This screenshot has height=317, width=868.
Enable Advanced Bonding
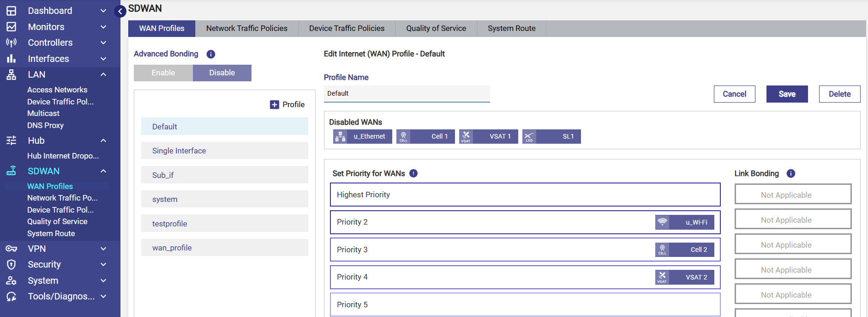click(163, 73)
